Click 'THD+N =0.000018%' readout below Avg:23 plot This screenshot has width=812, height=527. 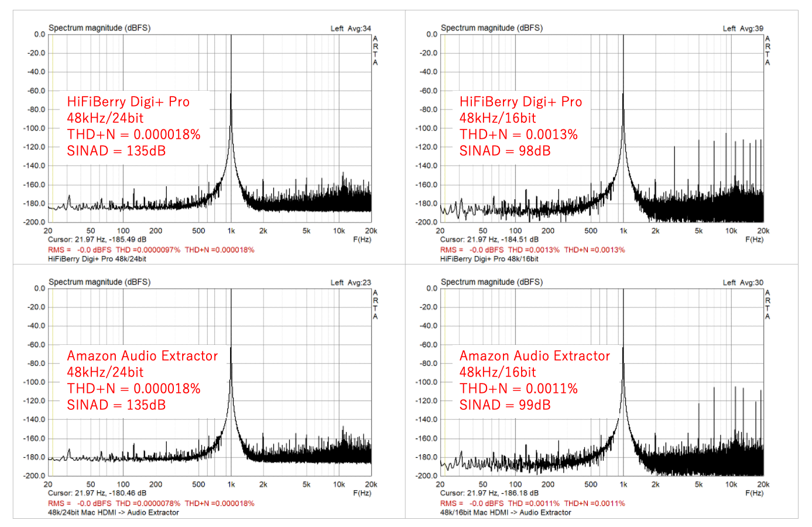(220, 503)
